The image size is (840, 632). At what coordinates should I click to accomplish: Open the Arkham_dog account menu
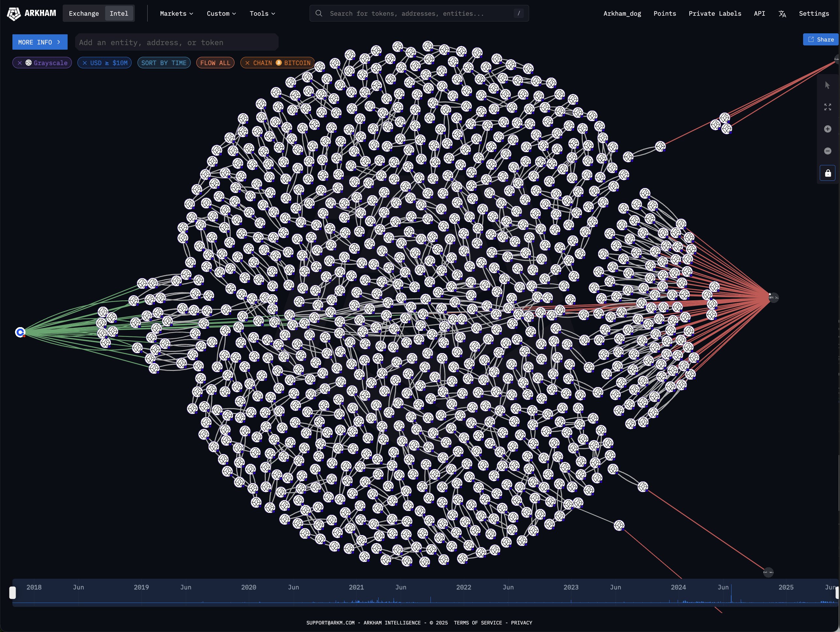pyautogui.click(x=622, y=13)
